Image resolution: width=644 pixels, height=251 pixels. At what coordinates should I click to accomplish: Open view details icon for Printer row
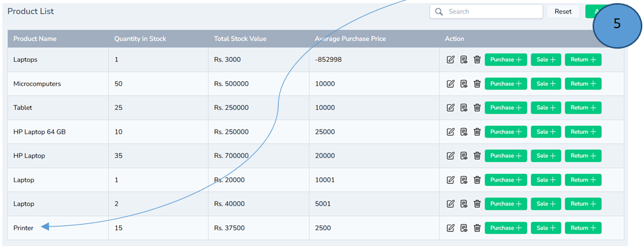point(464,228)
